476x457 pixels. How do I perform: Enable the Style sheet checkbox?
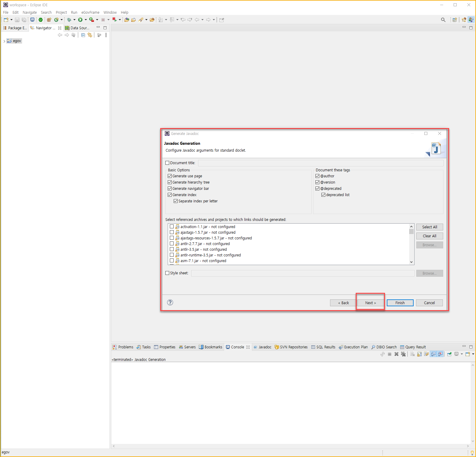pyautogui.click(x=167, y=273)
